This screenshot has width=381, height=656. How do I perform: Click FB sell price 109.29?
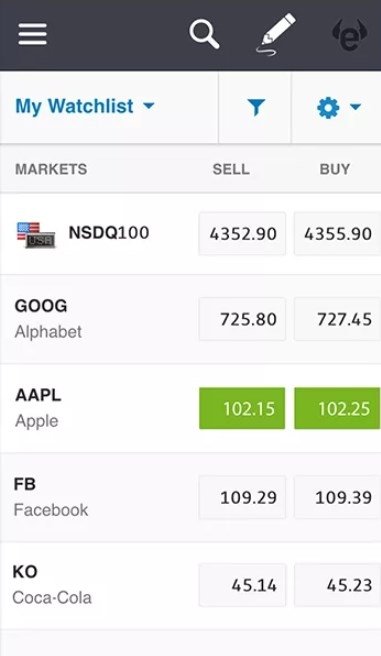point(242,497)
